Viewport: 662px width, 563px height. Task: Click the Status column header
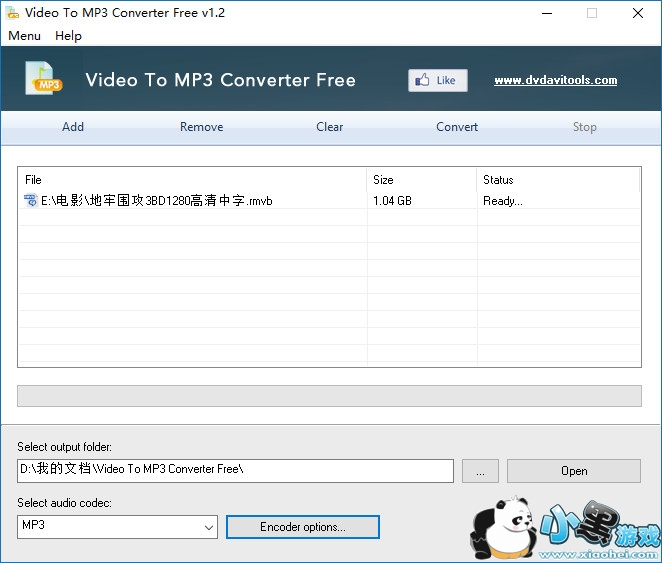click(558, 180)
